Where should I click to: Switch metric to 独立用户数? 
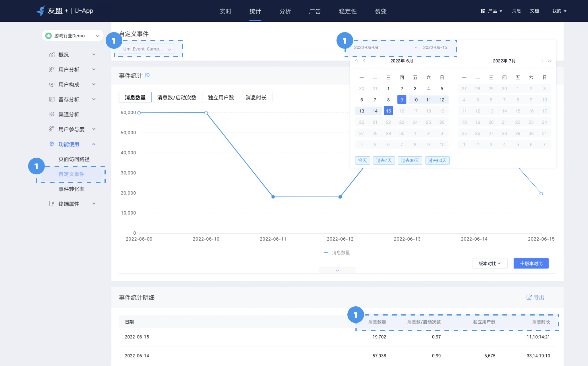[x=221, y=97]
